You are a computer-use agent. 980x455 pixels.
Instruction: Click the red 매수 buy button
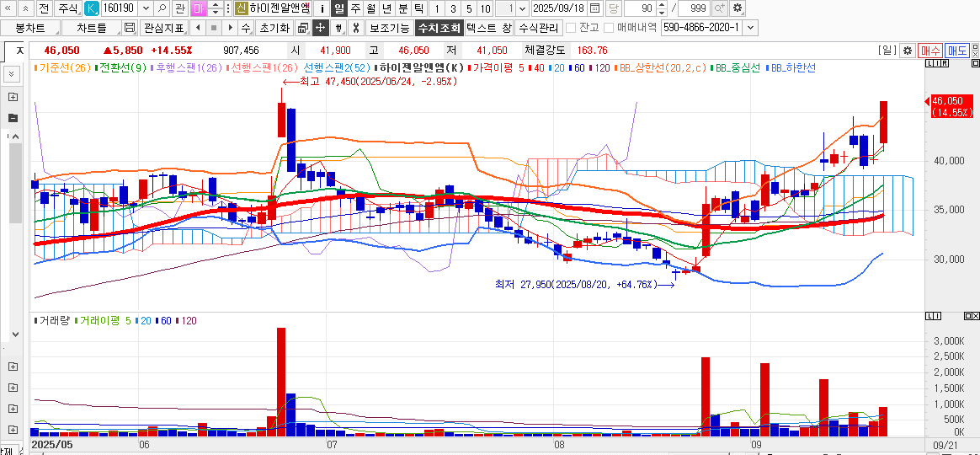[929, 51]
